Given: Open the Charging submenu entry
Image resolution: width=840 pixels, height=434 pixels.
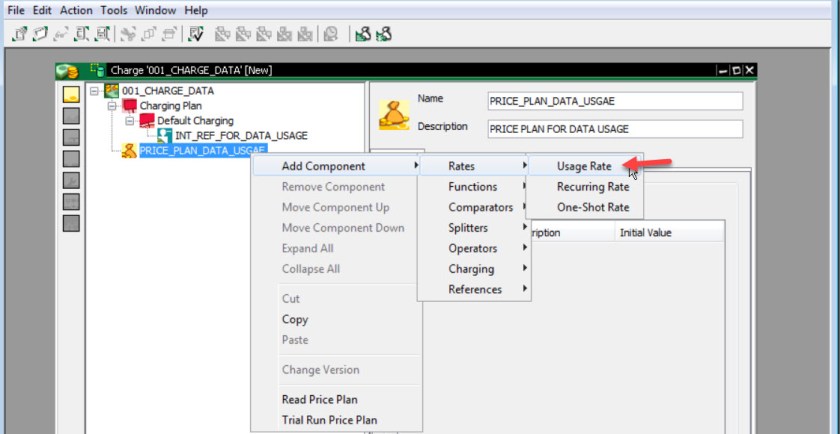Looking at the screenshot, I should click(x=475, y=269).
